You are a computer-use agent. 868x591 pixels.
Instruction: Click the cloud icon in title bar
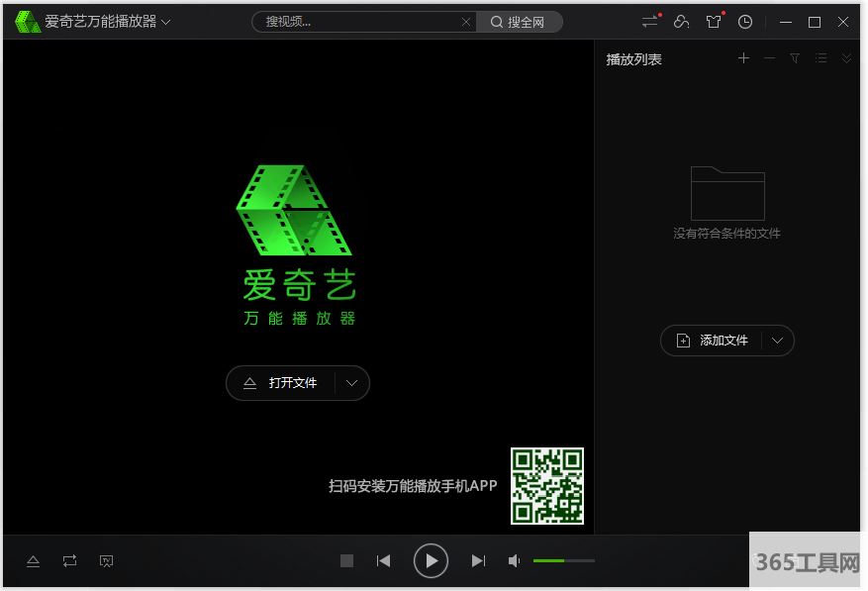tap(681, 22)
